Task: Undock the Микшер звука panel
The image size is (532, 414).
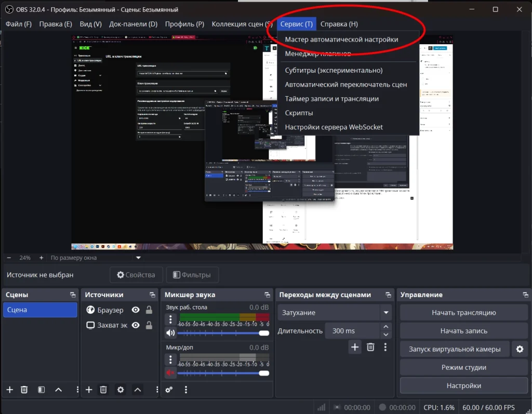Action: pos(267,295)
